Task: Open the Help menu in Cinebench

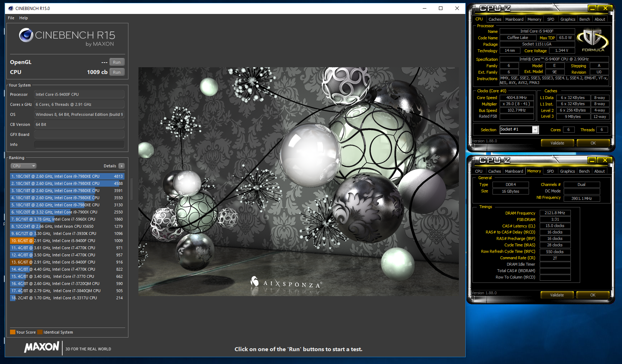Action: click(24, 18)
